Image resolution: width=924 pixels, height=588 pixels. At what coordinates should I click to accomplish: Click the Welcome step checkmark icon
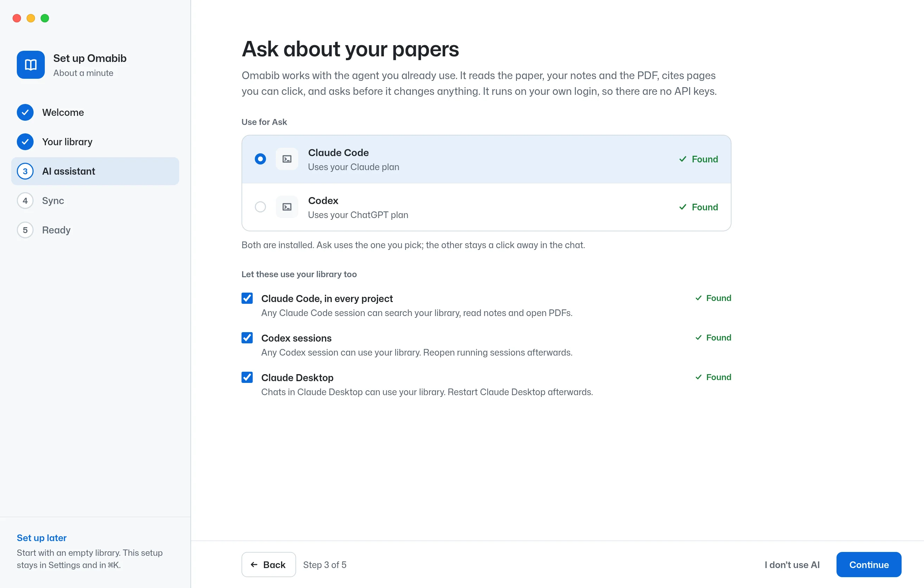(x=25, y=112)
